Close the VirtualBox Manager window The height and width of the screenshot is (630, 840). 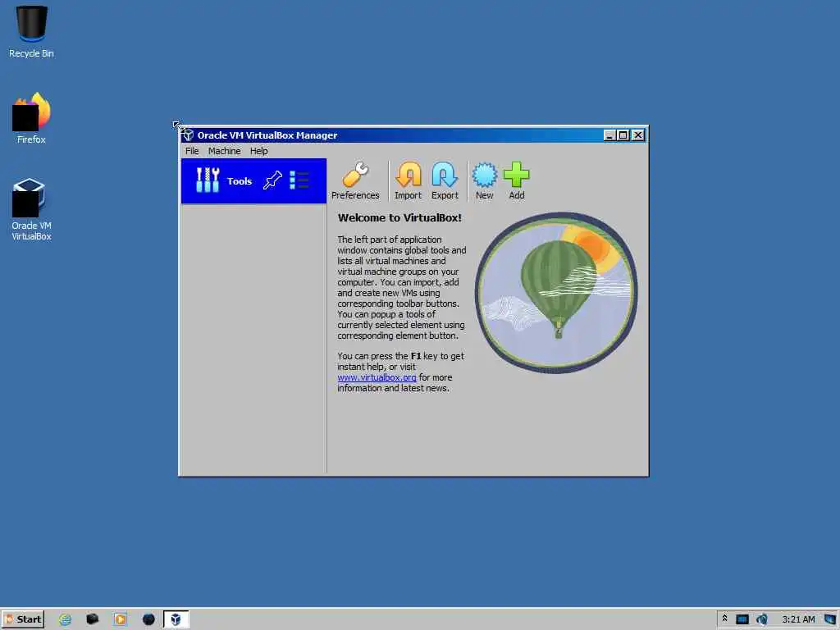[x=637, y=135]
